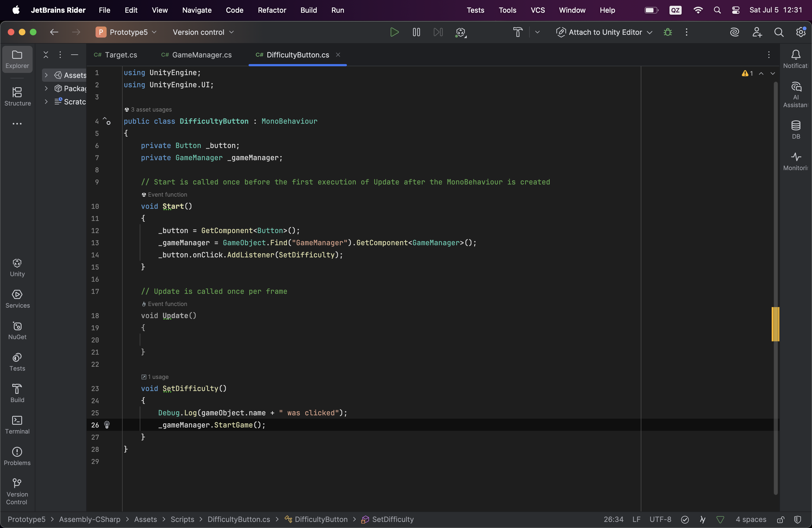Image resolution: width=812 pixels, height=528 pixels.
Task: Click the Debug bug icon
Action: [x=668, y=32]
